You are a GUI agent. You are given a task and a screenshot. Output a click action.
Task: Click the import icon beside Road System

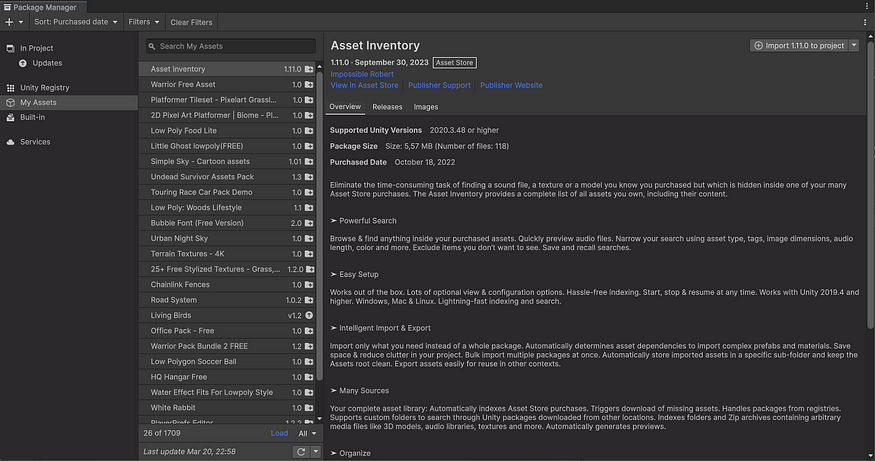coord(309,300)
